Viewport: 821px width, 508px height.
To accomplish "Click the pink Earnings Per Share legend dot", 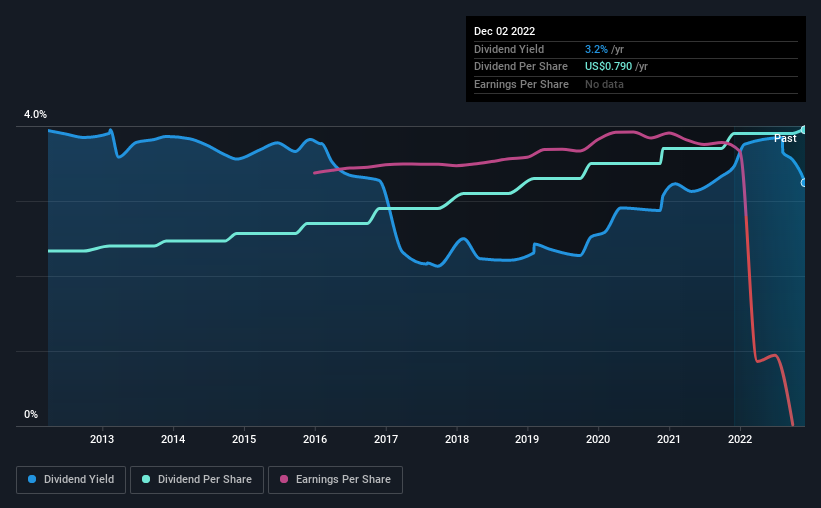I will [284, 479].
